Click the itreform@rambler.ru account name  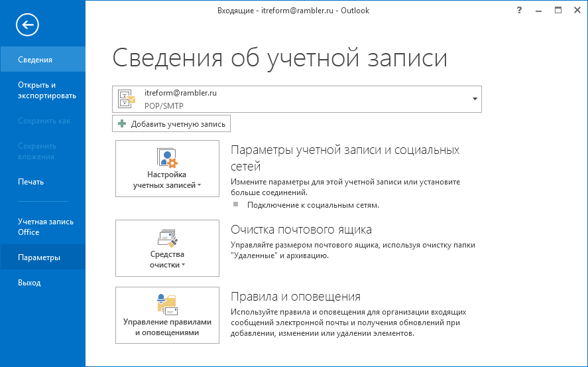coord(180,93)
